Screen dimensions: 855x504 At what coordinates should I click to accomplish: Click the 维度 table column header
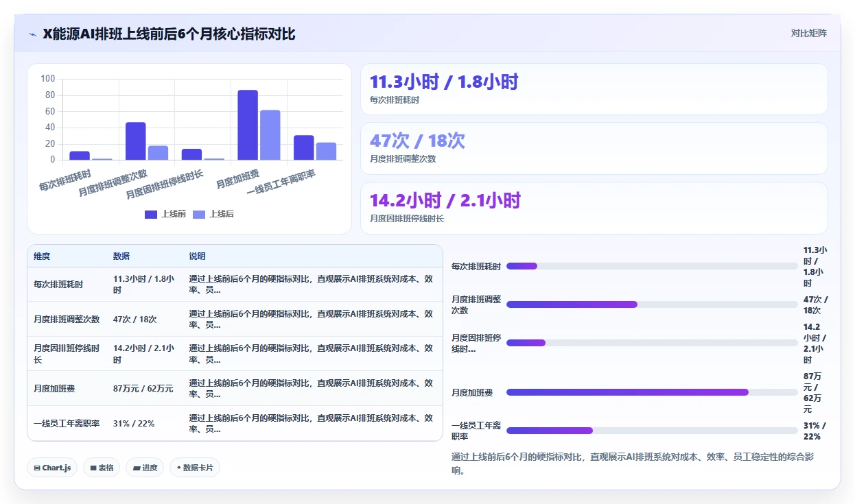(42, 256)
